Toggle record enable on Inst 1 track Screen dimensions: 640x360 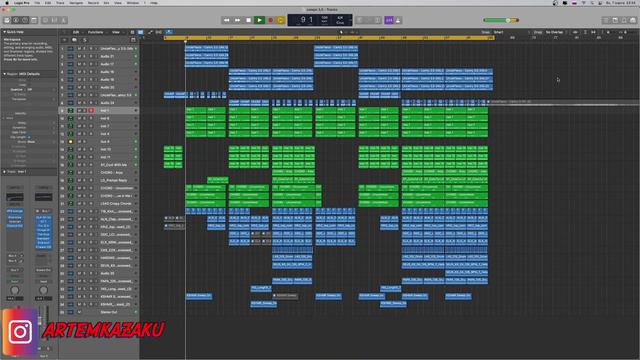point(91,111)
